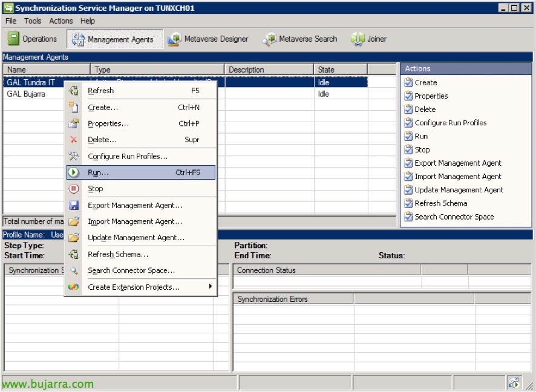The width and height of the screenshot is (536, 392).
Task: Choose Properties... from the context menu
Action: point(141,123)
